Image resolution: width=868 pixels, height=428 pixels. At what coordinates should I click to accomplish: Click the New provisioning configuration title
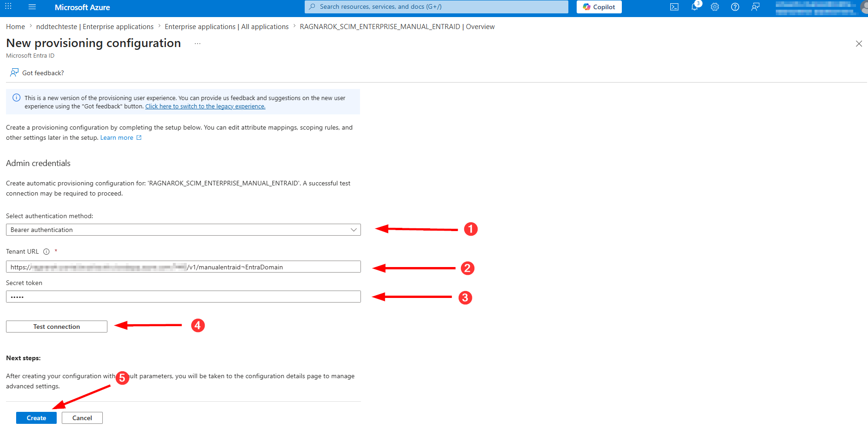94,43
